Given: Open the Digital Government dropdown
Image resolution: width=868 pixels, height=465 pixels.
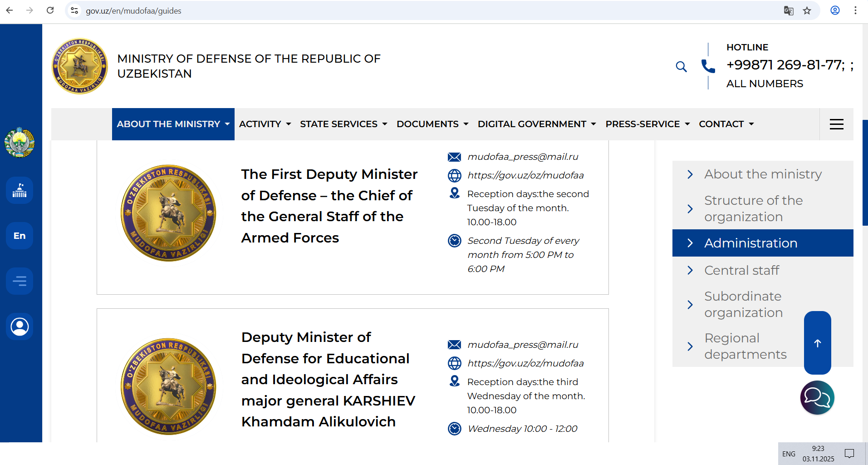Looking at the screenshot, I should (x=536, y=124).
